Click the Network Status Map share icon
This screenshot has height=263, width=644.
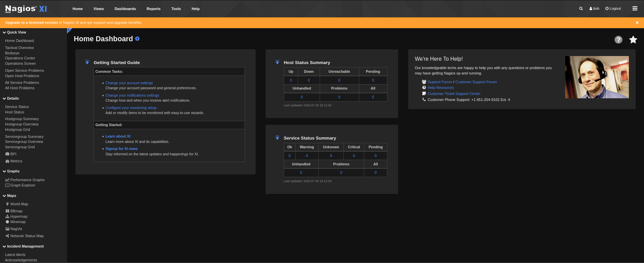click(7, 236)
